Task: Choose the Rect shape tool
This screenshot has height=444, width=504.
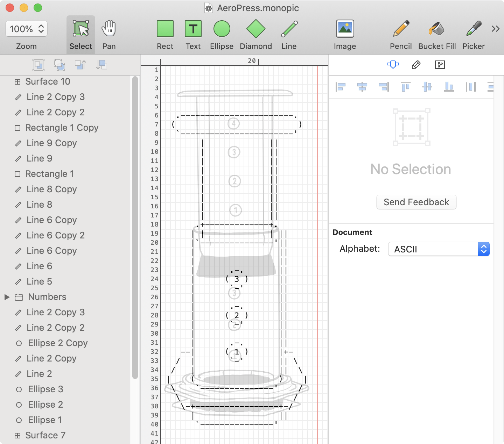Action: (165, 35)
